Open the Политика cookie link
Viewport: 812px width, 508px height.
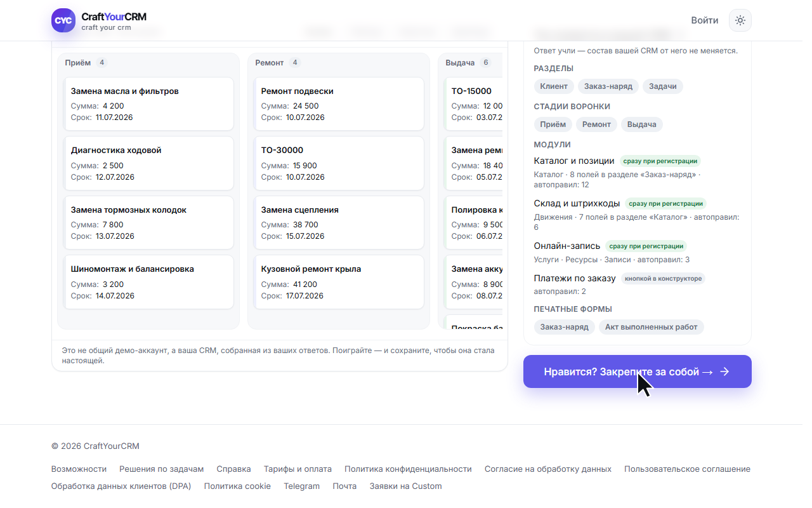click(237, 486)
